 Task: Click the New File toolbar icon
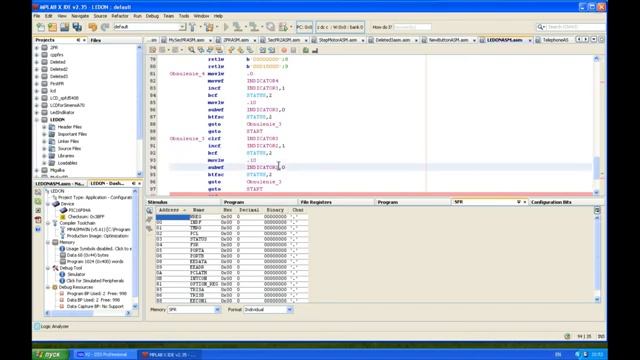[x=40, y=27]
